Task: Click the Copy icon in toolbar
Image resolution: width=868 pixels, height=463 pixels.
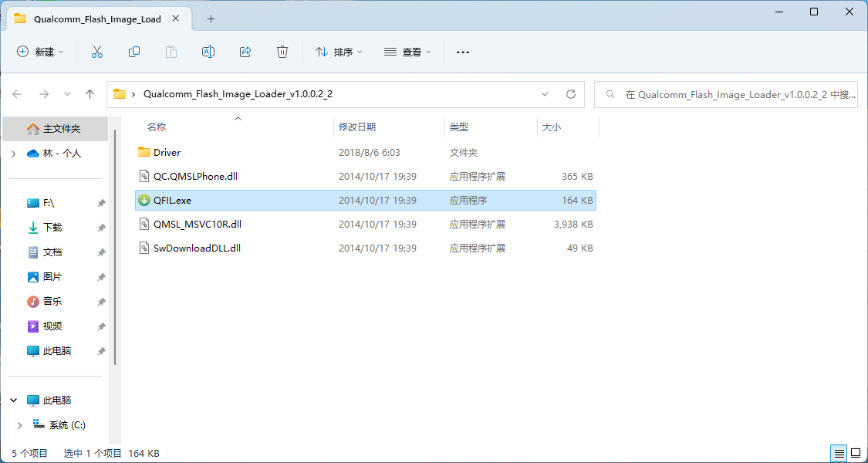Action: (x=134, y=52)
